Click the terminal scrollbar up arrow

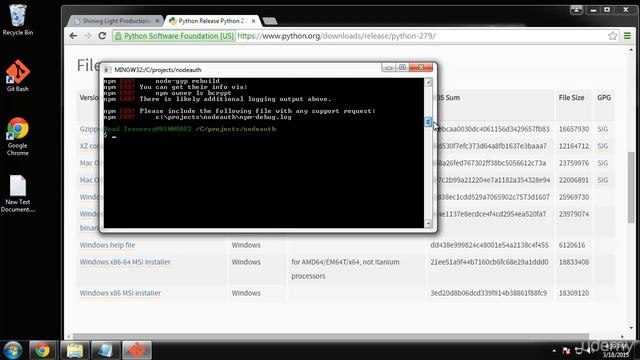[428, 82]
